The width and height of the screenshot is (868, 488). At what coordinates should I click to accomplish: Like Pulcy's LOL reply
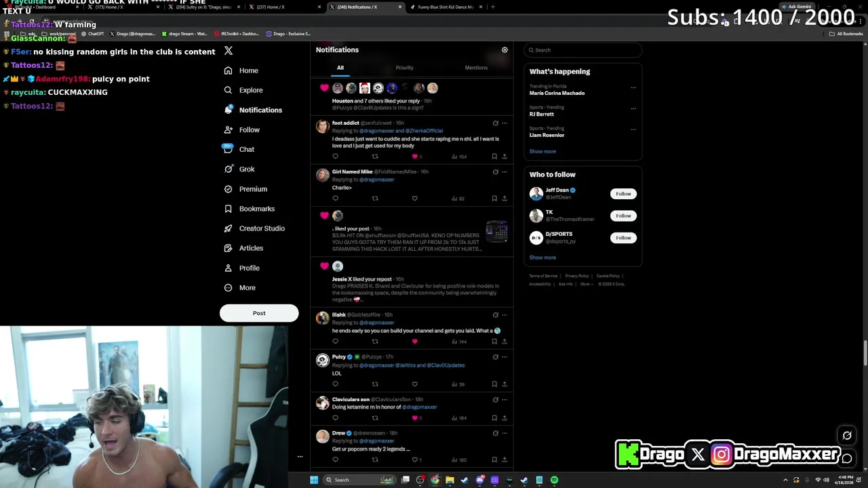415,384
